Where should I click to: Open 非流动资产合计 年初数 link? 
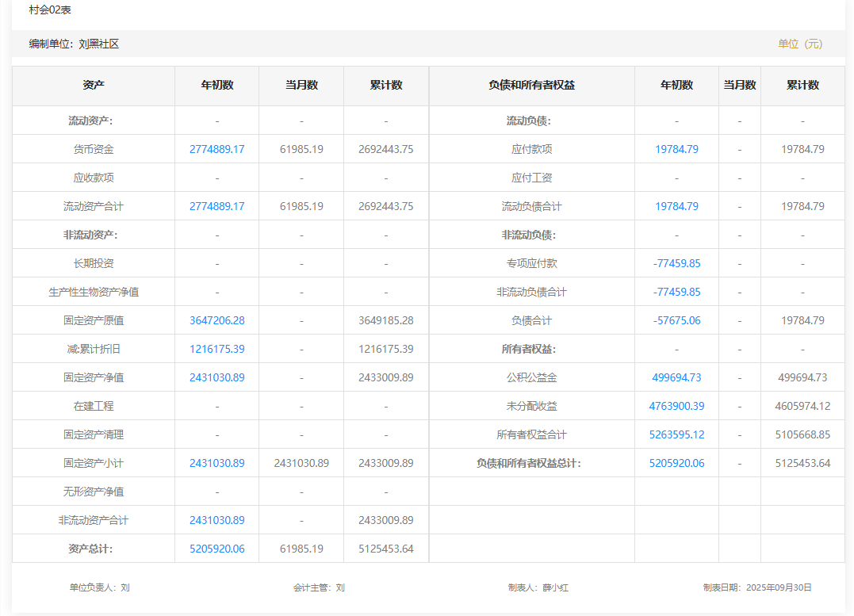pyautogui.click(x=216, y=520)
